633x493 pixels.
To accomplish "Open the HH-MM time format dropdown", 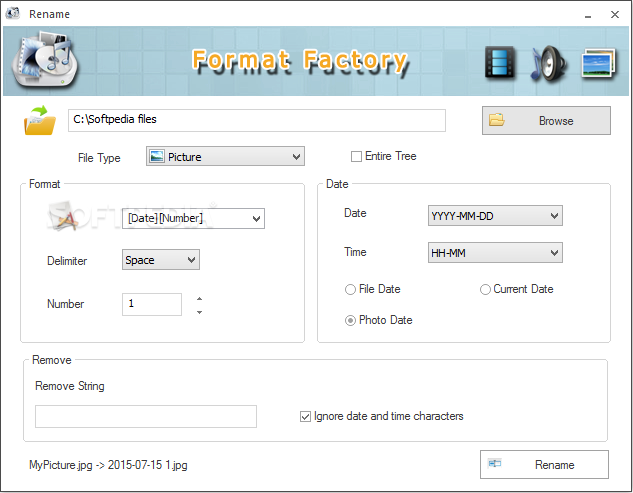I will (495, 253).
